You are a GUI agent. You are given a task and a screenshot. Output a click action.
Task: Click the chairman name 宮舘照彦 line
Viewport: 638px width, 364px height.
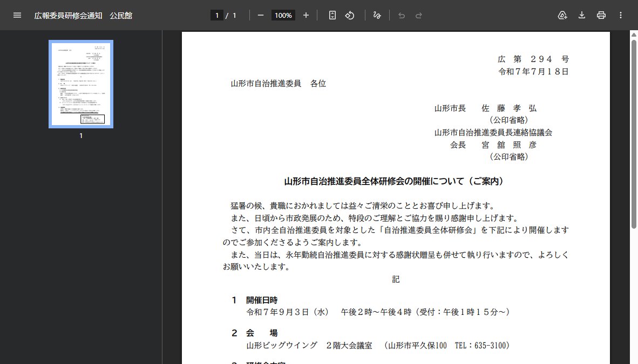[x=493, y=145]
